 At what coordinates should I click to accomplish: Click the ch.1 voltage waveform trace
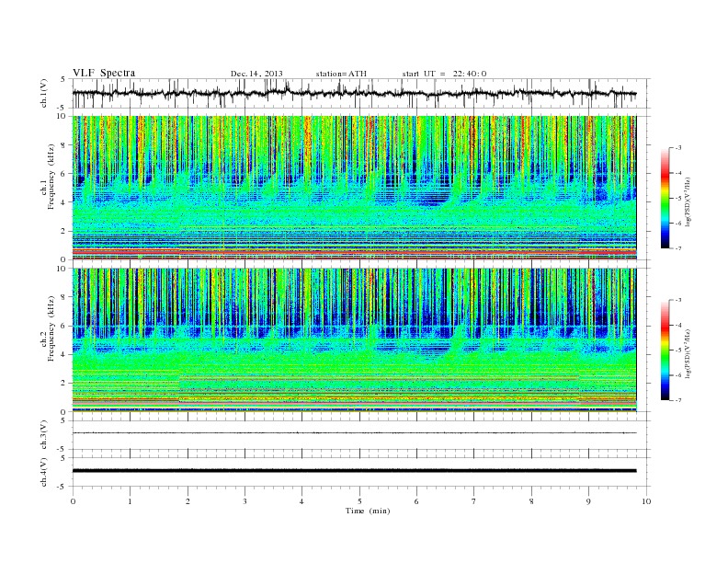(354, 93)
